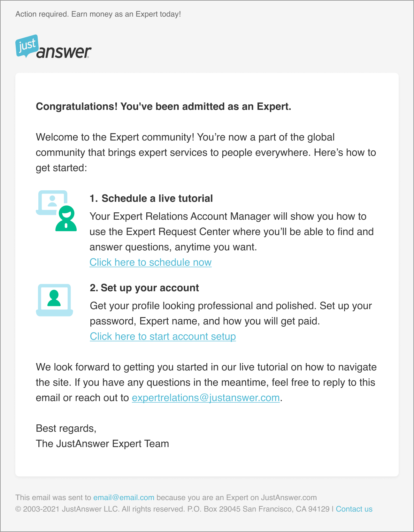Click the blue 'just' speech bubble
Viewport: 414px width, 532px height.
[x=27, y=46]
